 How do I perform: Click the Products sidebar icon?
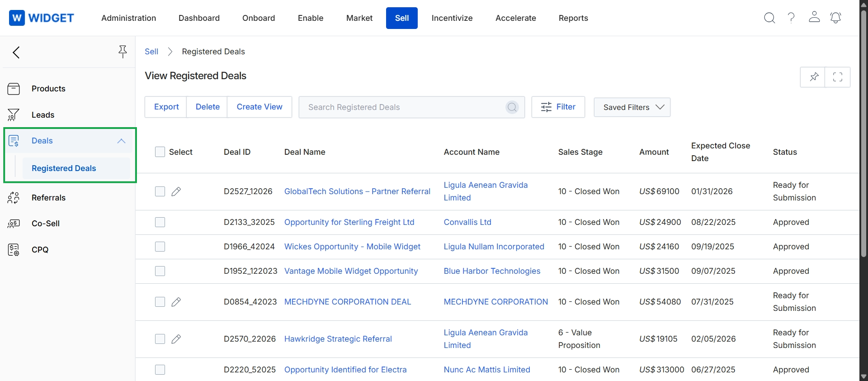(x=14, y=89)
